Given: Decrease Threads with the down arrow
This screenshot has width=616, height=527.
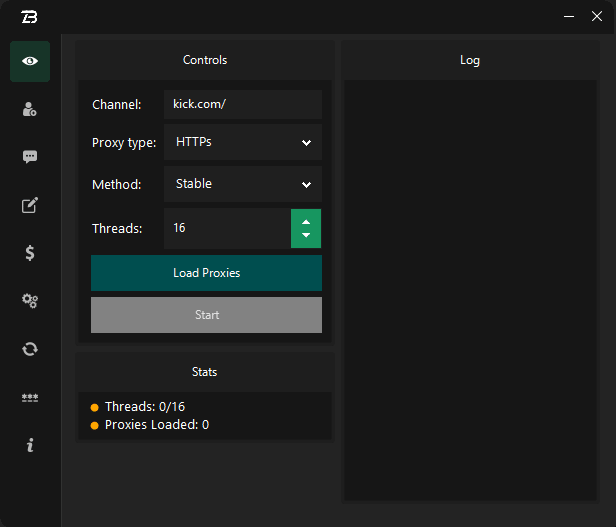Looking at the screenshot, I should 306,236.
